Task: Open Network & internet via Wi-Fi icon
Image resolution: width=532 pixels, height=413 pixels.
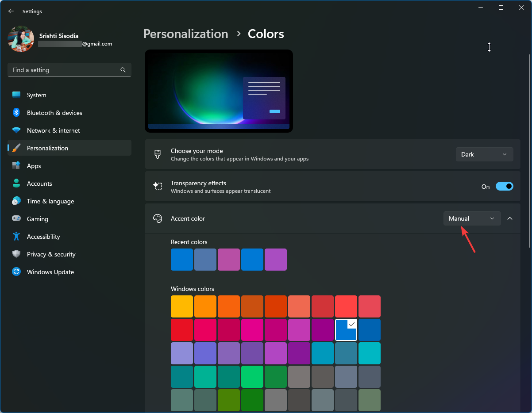Action: (16, 130)
